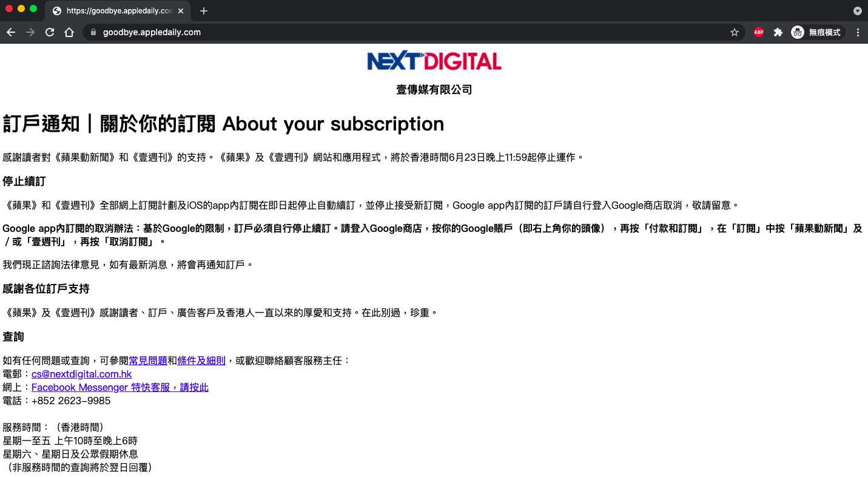Click the 查詢 subheading
Viewport: 868px width, 477px height.
[13, 336]
